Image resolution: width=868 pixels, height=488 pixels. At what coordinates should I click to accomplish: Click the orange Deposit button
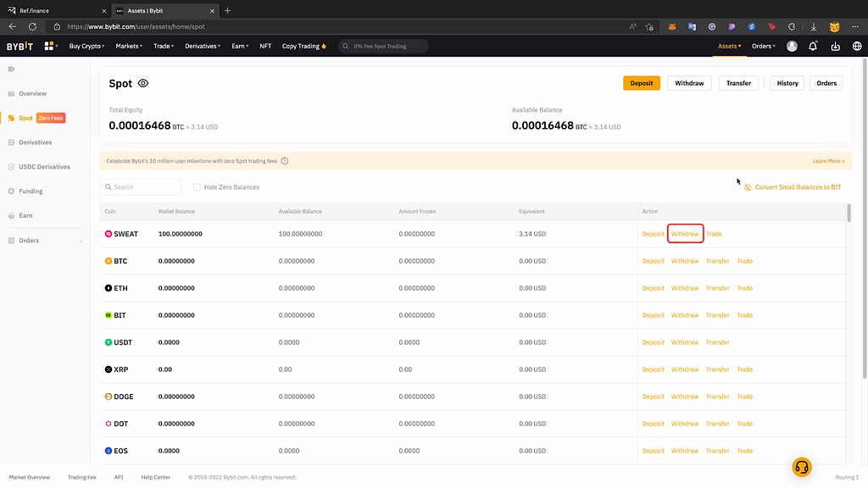(x=642, y=84)
